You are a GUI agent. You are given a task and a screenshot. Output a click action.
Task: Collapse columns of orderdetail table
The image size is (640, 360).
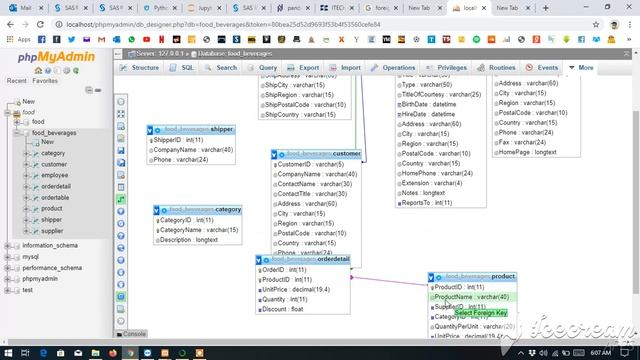(x=258, y=260)
